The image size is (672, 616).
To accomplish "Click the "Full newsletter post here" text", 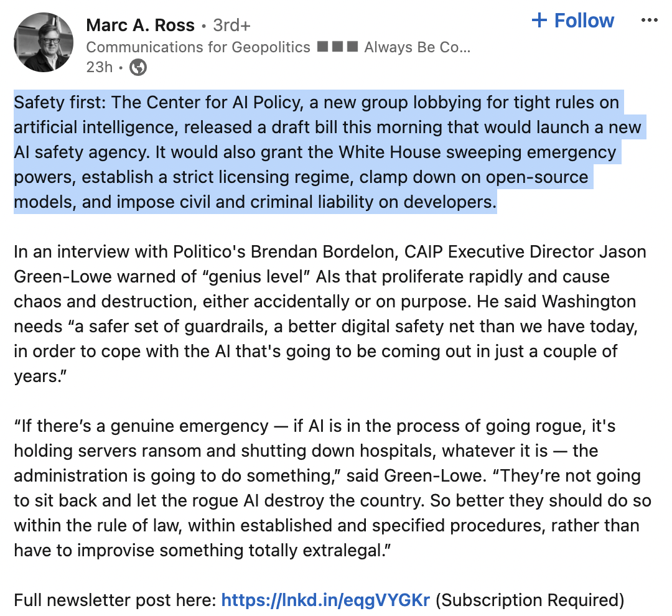I will pyautogui.click(x=115, y=600).
